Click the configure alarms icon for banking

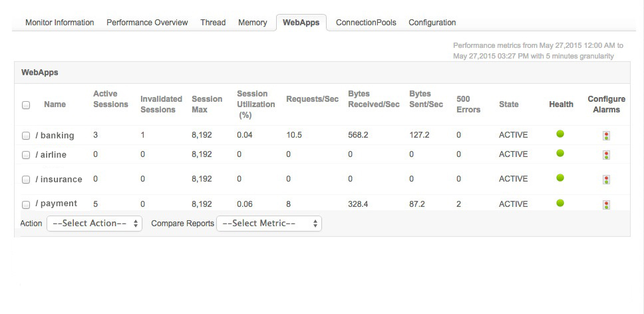click(x=606, y=136)
